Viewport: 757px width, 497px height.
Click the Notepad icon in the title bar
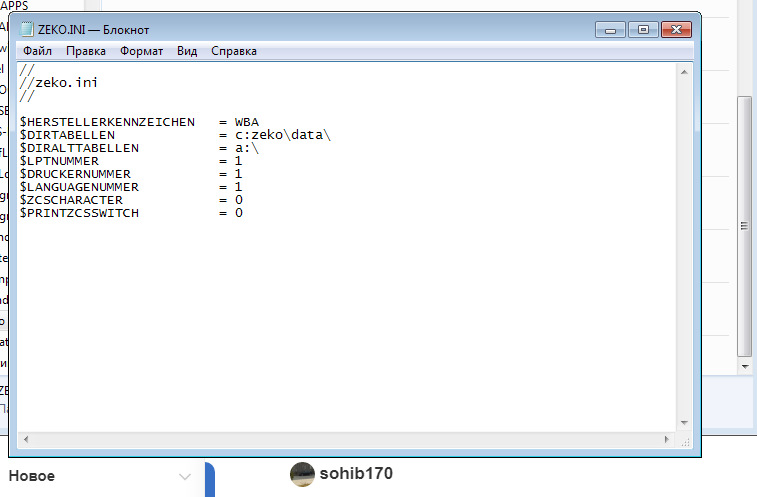[x=27, y=30]
